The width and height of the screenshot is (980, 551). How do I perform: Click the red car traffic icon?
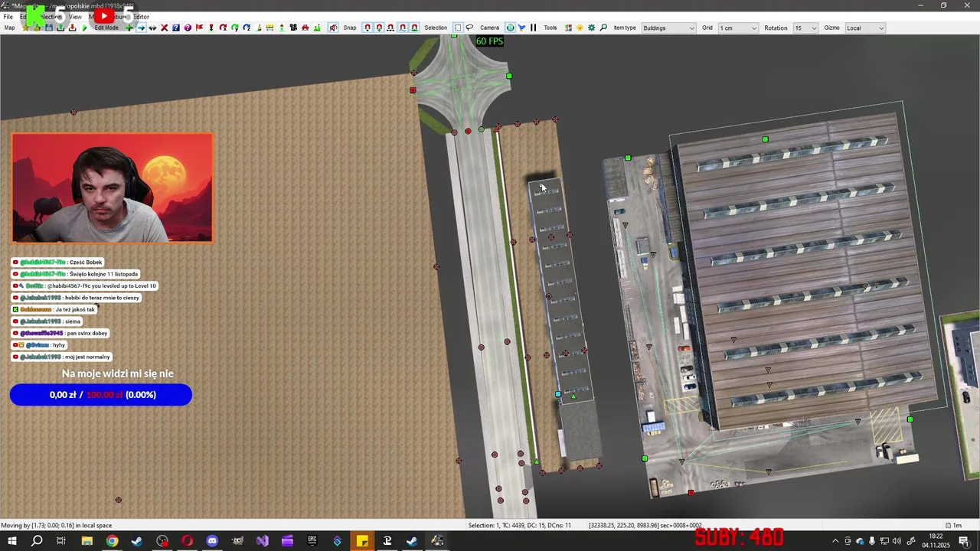305,28
